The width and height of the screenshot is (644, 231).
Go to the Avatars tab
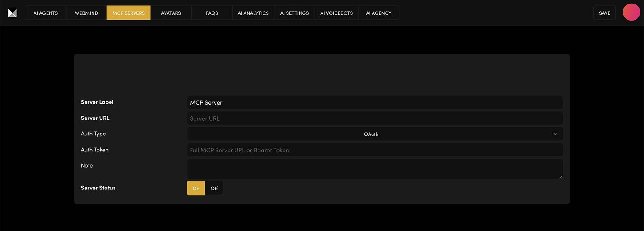171,13
